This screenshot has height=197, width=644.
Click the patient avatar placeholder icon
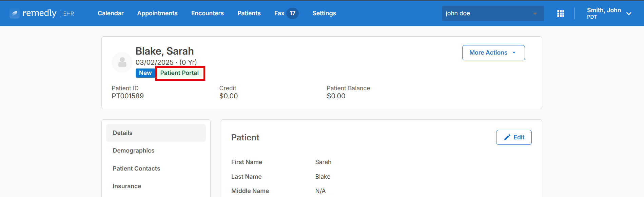click(122, 62)
